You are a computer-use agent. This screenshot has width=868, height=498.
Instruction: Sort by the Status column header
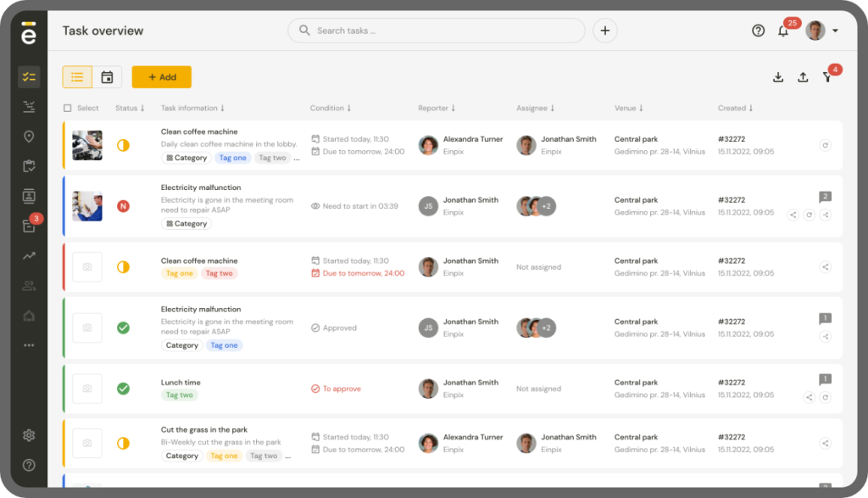pyautogui.click(x=130, y=109)
